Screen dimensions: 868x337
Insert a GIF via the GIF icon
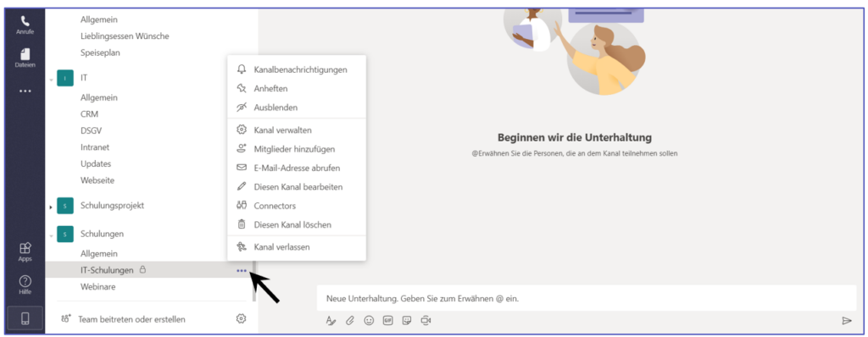click(387, 320)
